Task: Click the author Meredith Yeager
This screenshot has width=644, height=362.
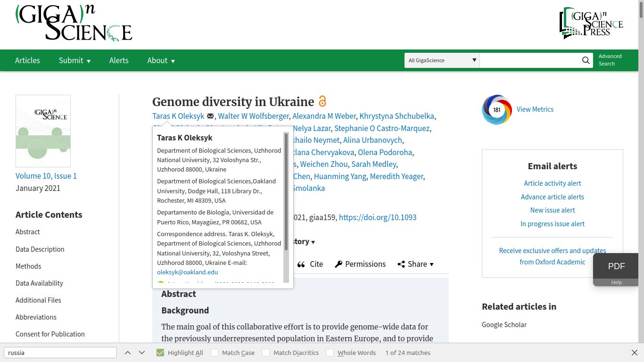Action: click(396, 176)
